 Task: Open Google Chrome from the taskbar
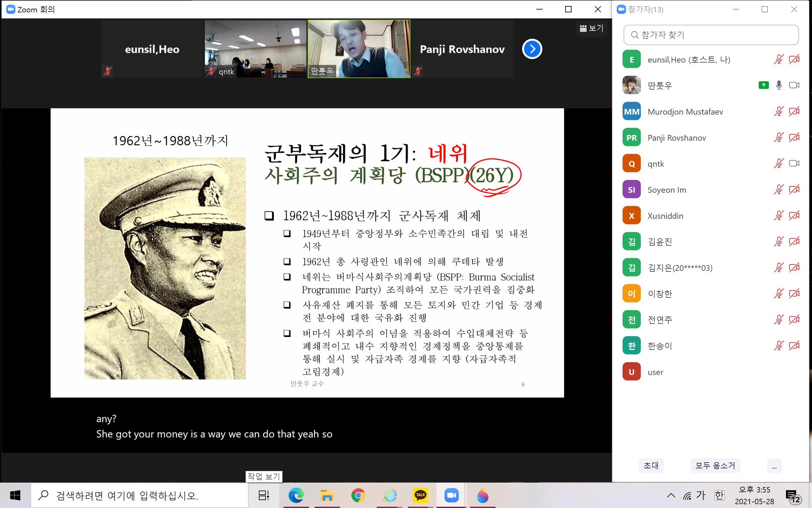click(x=358, y=495)
